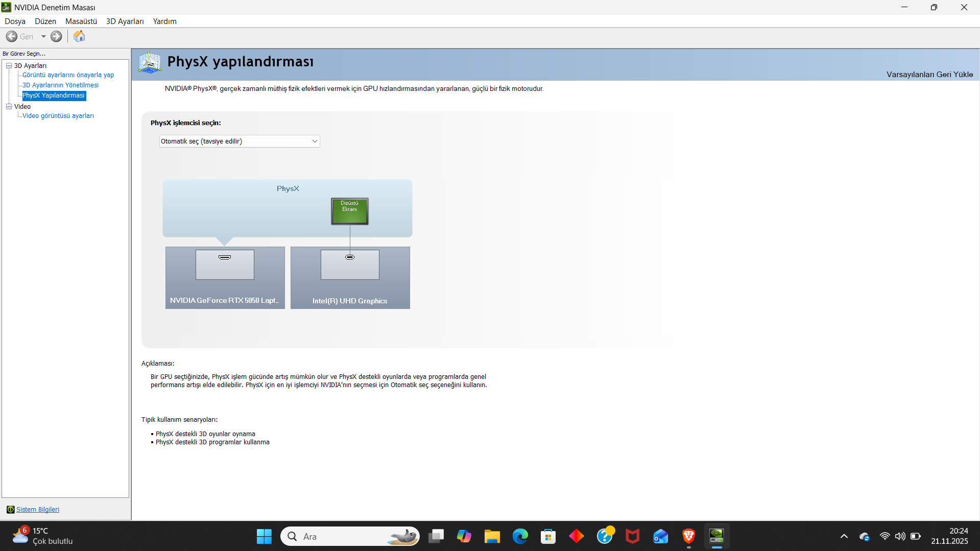Show hidden system tray icons
This screenshot has width=980, height=551.
844,536
